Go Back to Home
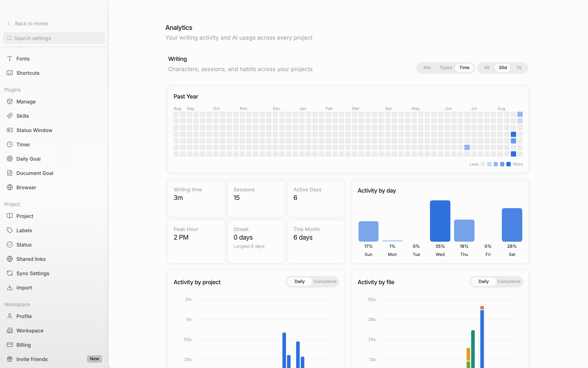Viewport: 588px width, 368px height. pyautogui.click(x=28, y=24)
